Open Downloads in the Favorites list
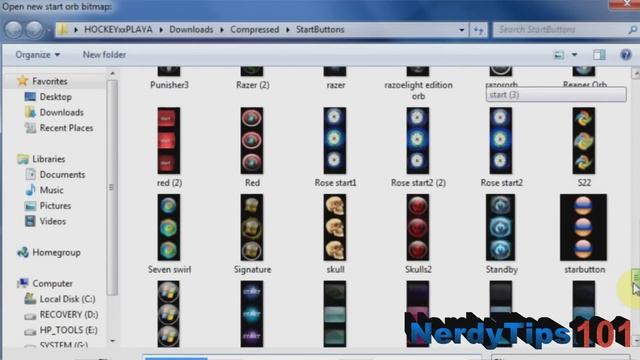Screen dimensions: 640x360 coord(61,112)
